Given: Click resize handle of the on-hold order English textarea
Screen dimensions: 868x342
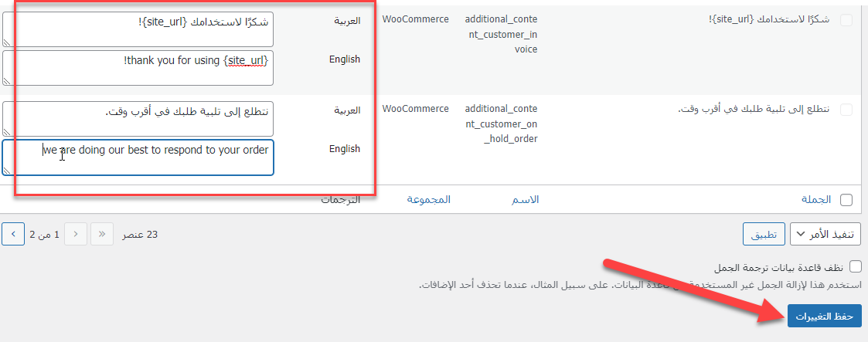Looking at the screenshot, I should [7, 171].
